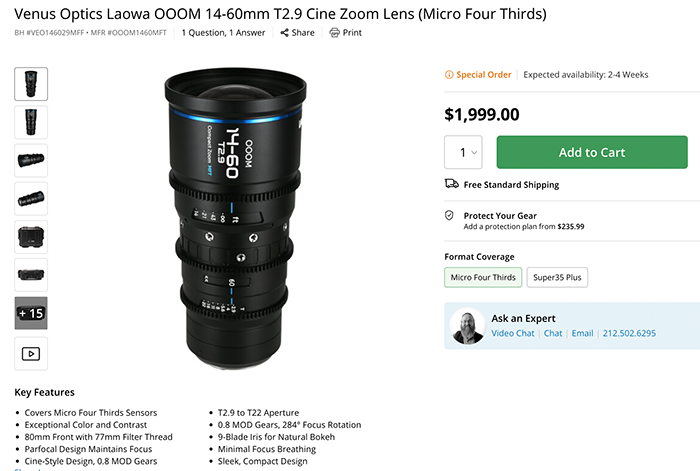Click the Special Order info icon
Screen dimensions: 700x471
(451, 75)
